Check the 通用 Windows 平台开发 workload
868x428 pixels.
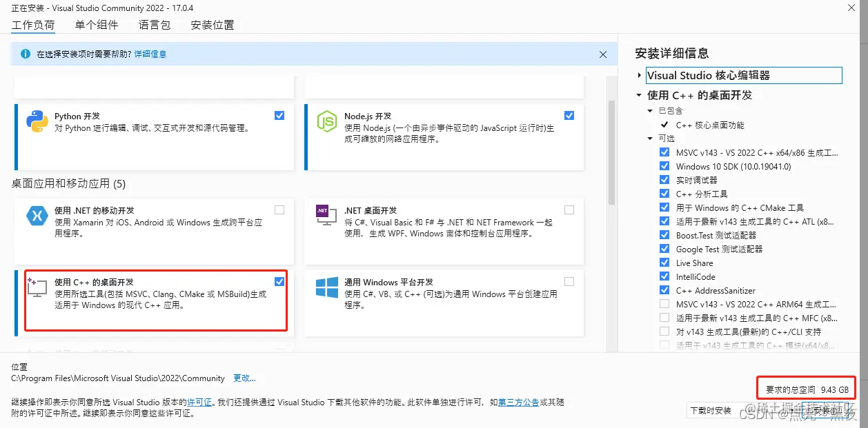569,281
